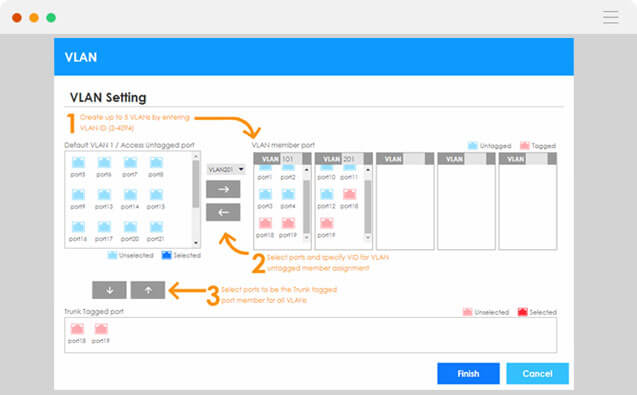Click the fifth VLAN ID input field
The width and height of the screenshot is (637, 395).
pos(537,158)
